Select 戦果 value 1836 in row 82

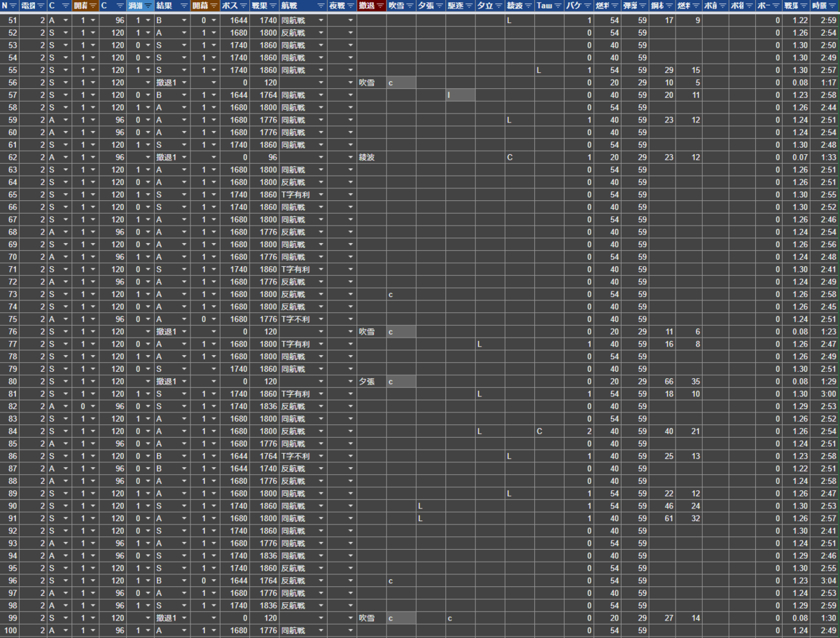click(x=264, y=407)
